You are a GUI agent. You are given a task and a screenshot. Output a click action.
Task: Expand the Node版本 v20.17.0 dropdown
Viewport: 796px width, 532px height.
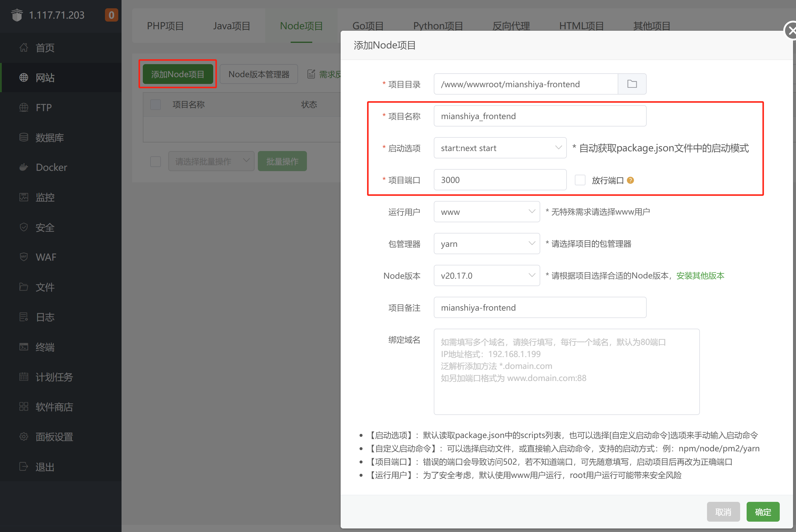coord(486,275)
